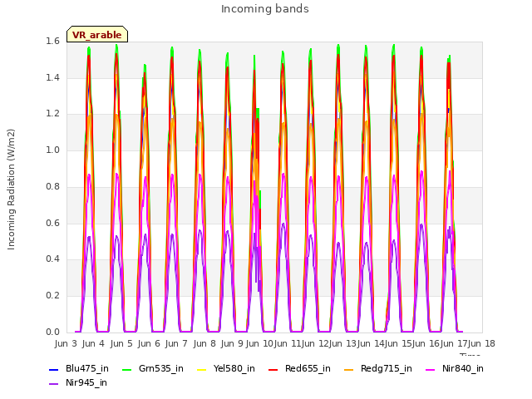The image size is (532, 399).
Task: Click the 0.4 y-axis tick label
Action: (x=52, y=259)
